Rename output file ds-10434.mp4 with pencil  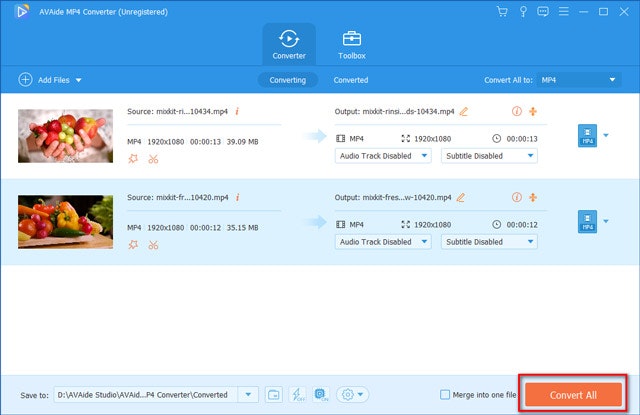coord(464,111)
